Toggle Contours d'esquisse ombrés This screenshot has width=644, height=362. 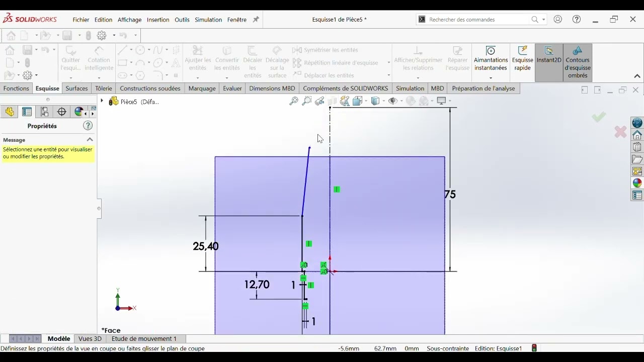578,63
